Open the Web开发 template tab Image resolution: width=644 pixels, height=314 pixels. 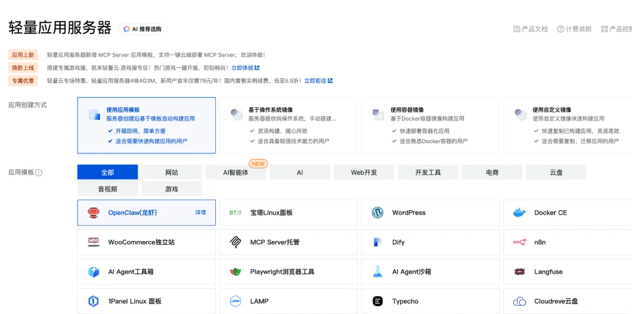(x=364, y=172)
